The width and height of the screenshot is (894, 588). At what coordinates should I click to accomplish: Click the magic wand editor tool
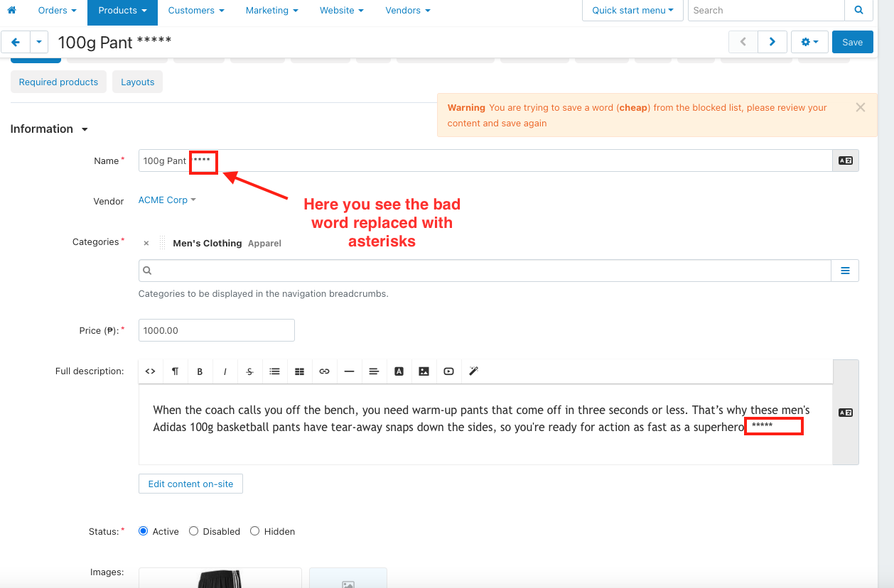click(x=473, y=371)
